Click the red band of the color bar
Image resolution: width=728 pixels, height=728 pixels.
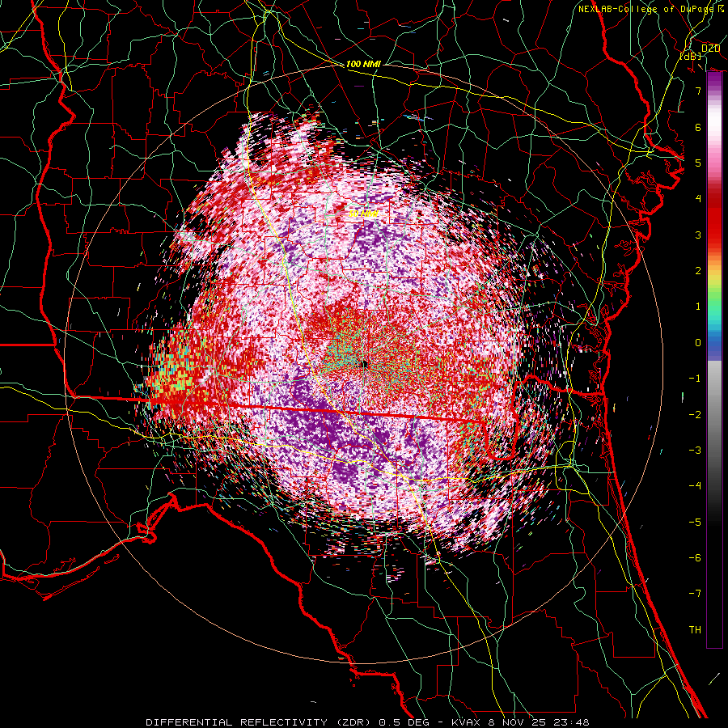[x=714, y=218]
